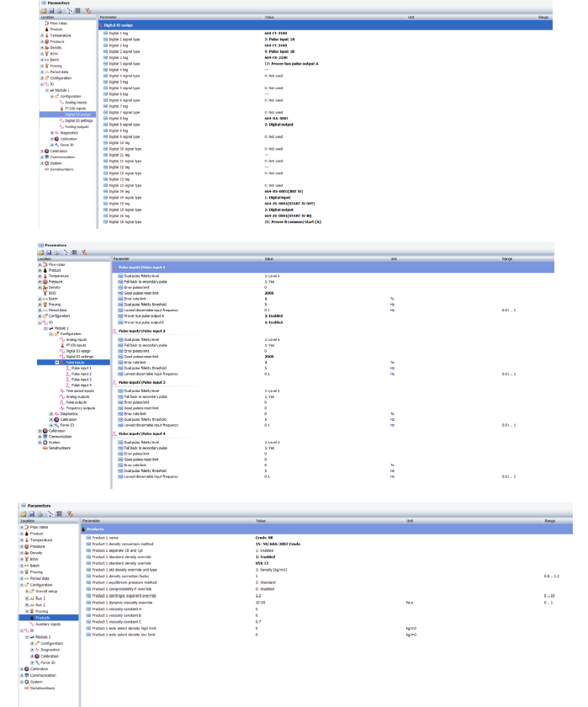The height and width of the screenshot is (707, 588).
Task: Click the drop icon in the Products header bar
Action: tap(84, 529)
